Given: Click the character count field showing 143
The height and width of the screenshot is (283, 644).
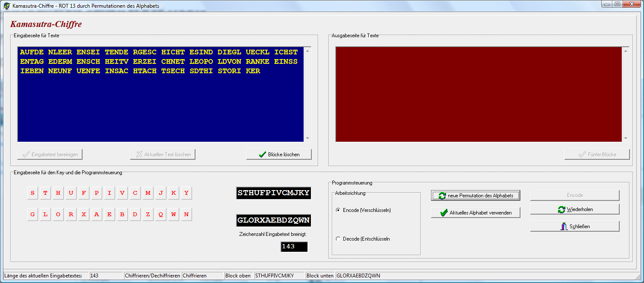Looking at the screenshot, I should coord(294,247).
